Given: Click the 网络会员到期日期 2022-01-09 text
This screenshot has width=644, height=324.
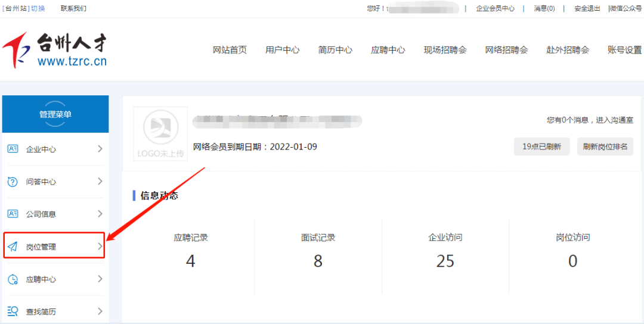Looking at the screenshot, I should tap(255, 147).
